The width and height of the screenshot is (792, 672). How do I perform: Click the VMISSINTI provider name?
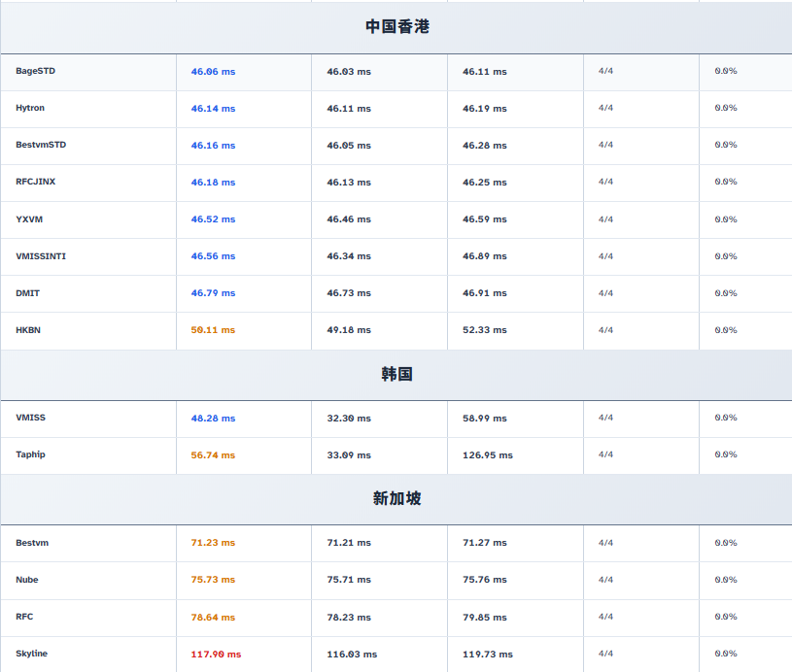[x=41, y=256]
